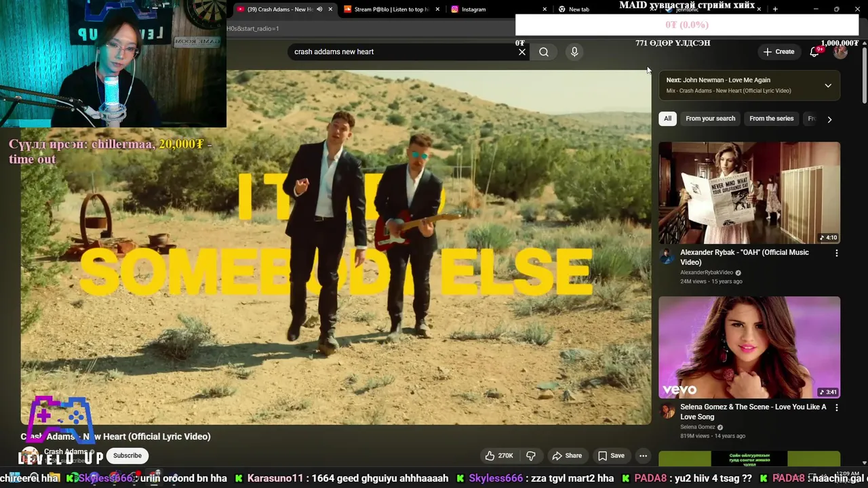Screen dimensions: 868x488
Task: Switch to the New tab browser tab
Action: coord(578,9)
